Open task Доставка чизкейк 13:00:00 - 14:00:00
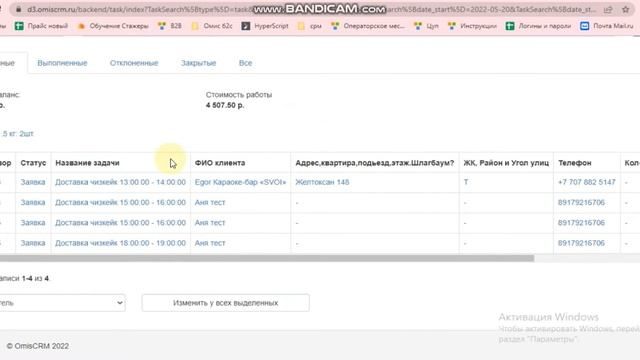 pos(120,182)
